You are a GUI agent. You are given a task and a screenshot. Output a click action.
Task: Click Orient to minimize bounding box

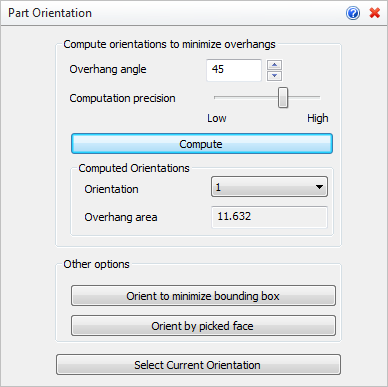coord(203,296)
